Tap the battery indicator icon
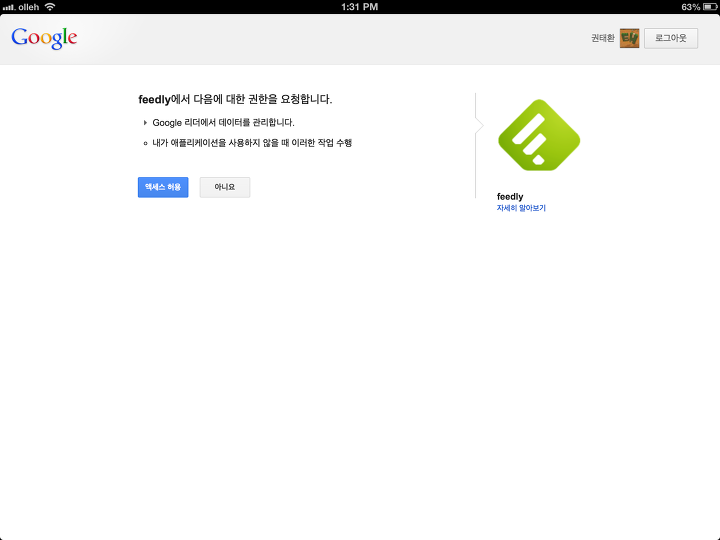The width and height of the screenshot is (720, 540). click(x=710, y=7)
